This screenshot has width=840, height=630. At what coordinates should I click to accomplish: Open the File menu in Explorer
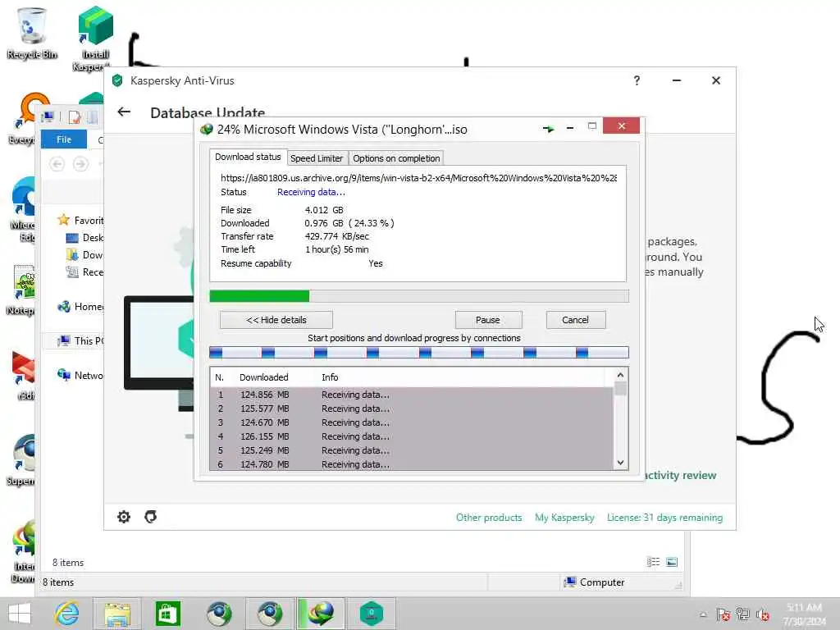[x=64, y=139]
